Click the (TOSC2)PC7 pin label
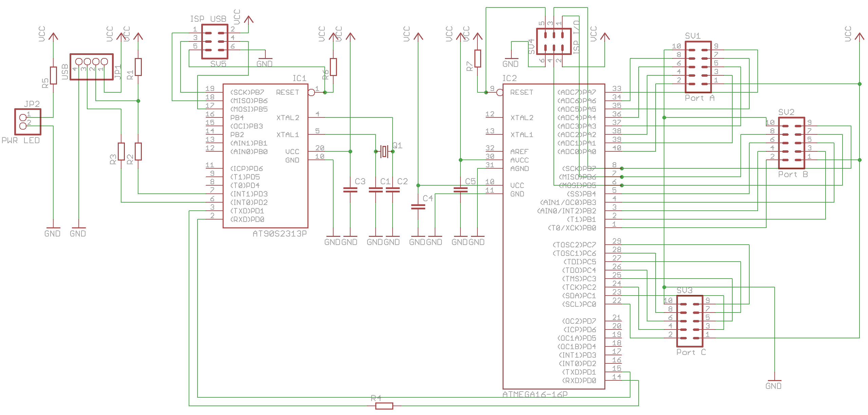The width and height of the screenshot is (868, 415). click(x=574, y=245)
